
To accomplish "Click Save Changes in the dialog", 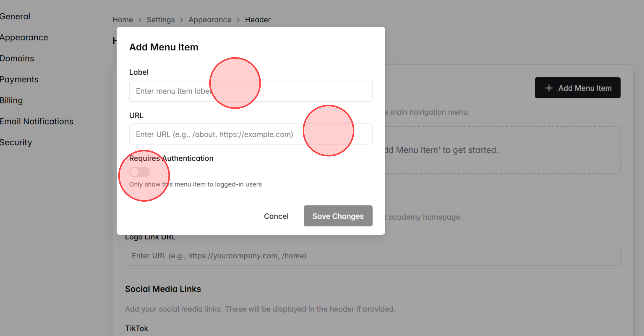I will coord(338,216).
